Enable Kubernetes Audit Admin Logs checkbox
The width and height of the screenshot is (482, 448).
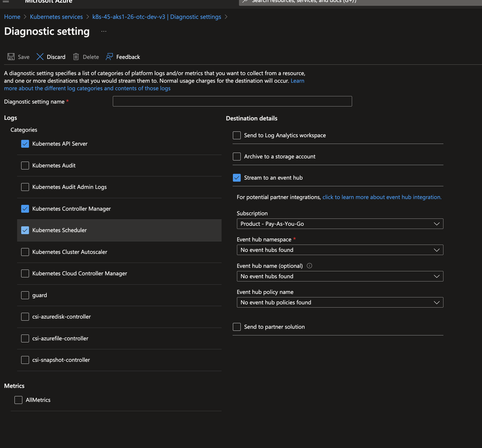pos(25,187)
